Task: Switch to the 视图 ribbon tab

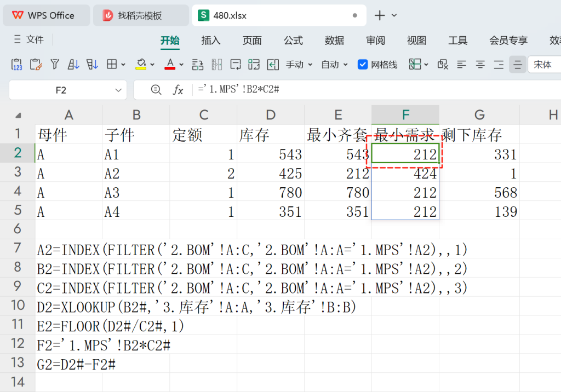Action: point(417,41)
